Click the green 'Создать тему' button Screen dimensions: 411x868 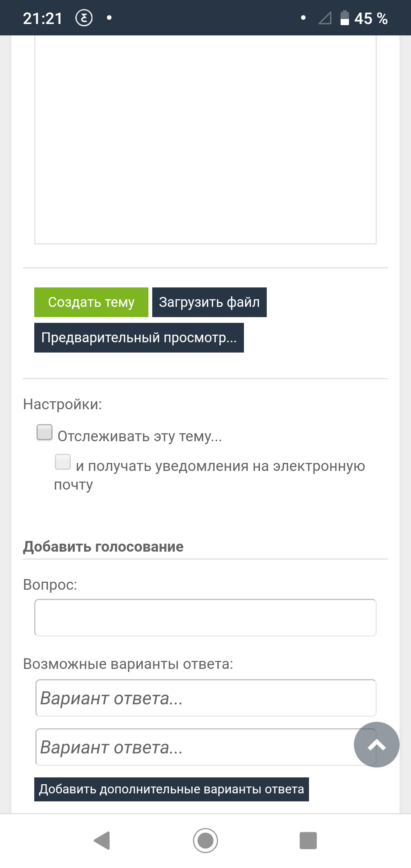click(91, 302)
